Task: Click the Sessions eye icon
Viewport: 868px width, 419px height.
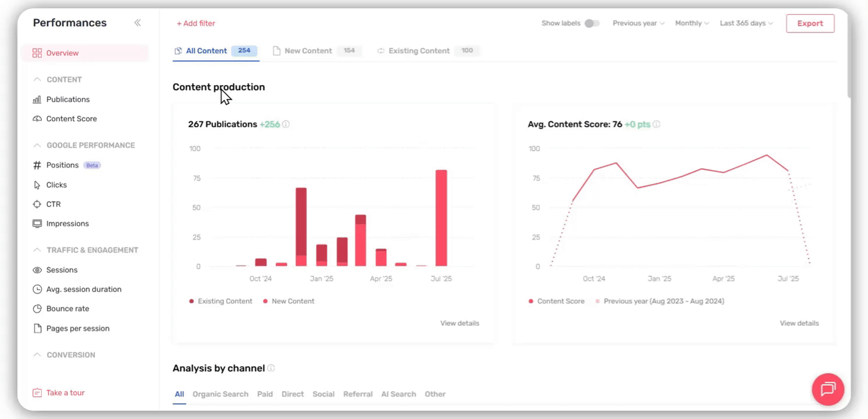Action: (x=37, y=269)
